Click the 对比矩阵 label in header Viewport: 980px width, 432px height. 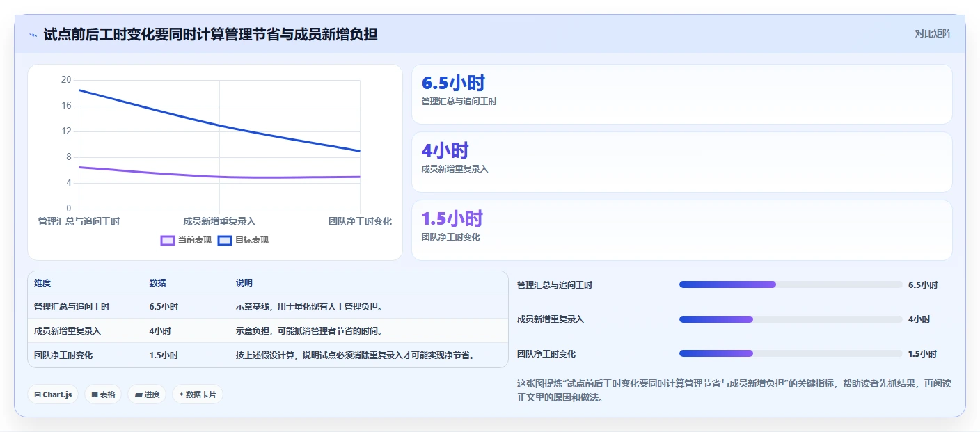tap(933, 33)
